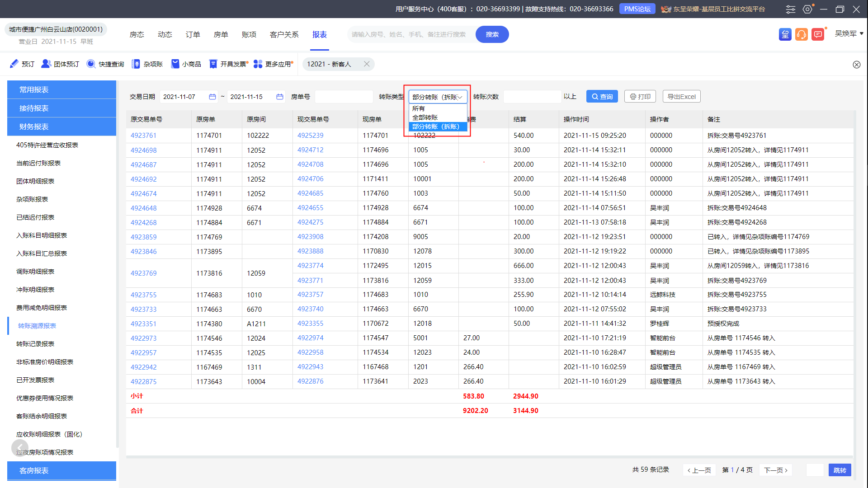Go to 下一页 next page
This screenshot has height=488, width=868.
pos(776,470)
